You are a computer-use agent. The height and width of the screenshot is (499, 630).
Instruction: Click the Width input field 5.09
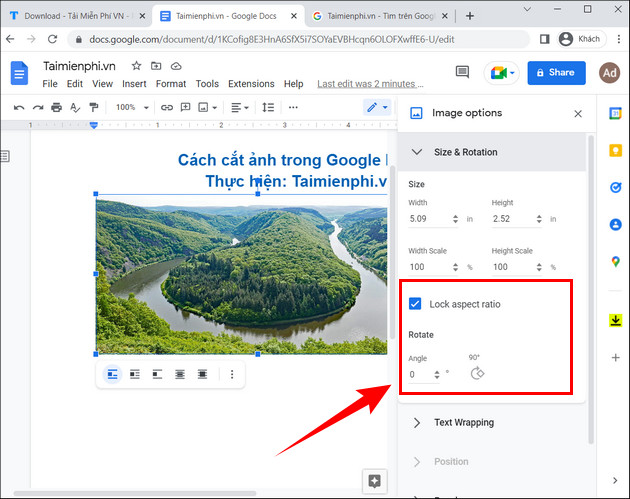coord(429,219)
